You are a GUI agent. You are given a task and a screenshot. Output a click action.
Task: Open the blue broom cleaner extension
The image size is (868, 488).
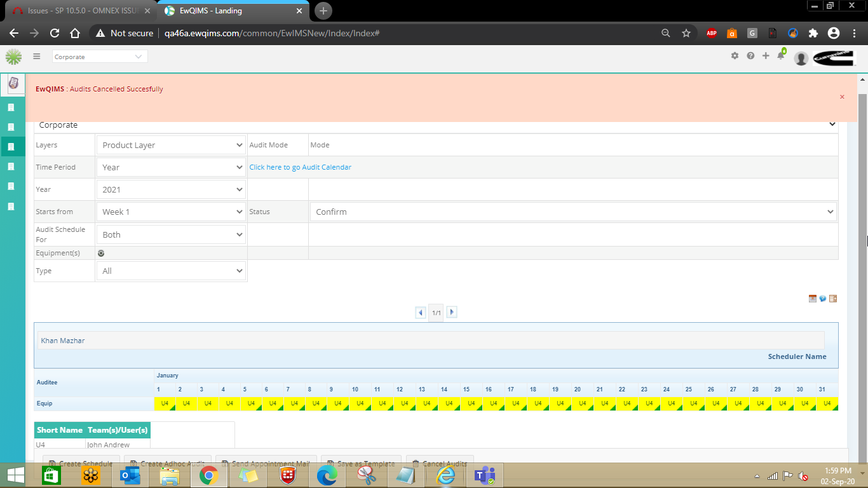[x=793, y=33]
